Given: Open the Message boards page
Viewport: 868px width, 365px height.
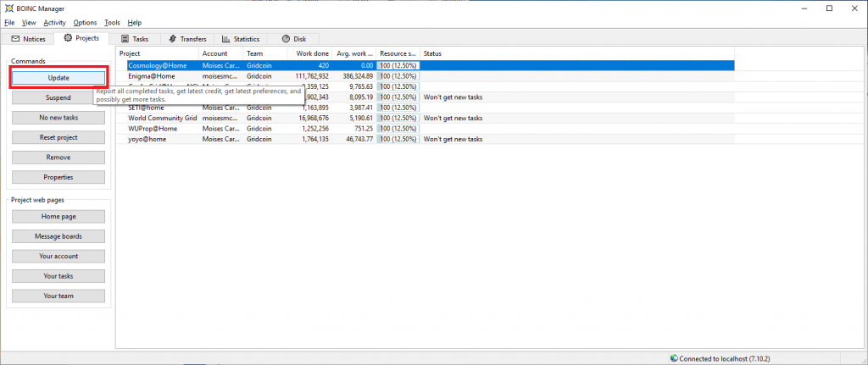Looking at the screenshot, I should tap(58, 235).
